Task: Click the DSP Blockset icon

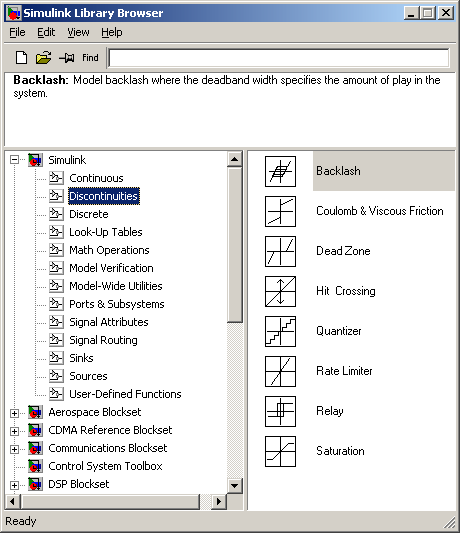Action: 35,484
